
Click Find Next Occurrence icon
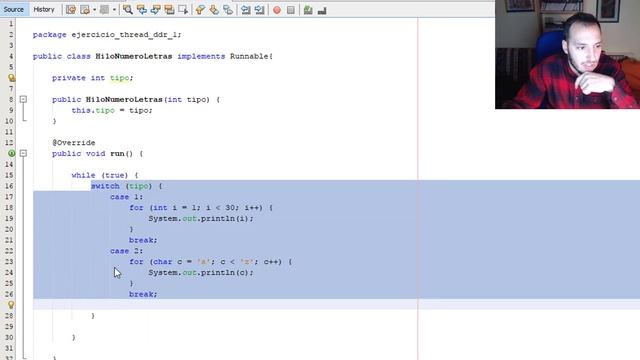click(156, 10)
